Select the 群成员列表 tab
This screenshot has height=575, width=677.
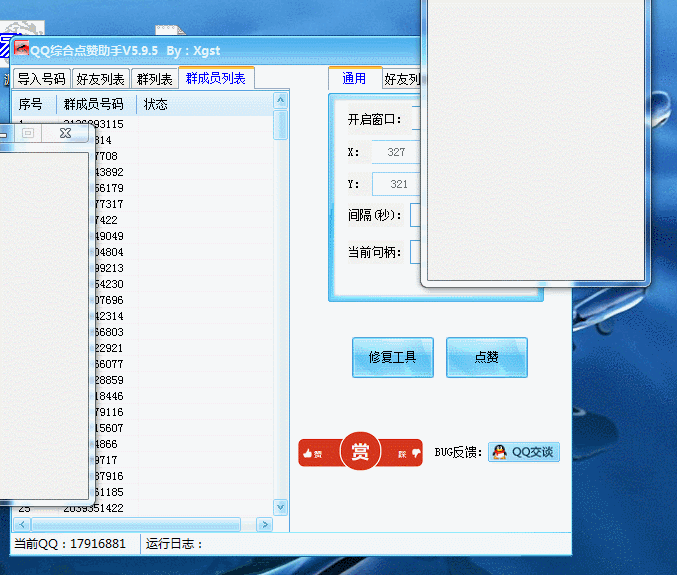coord(216,78)
